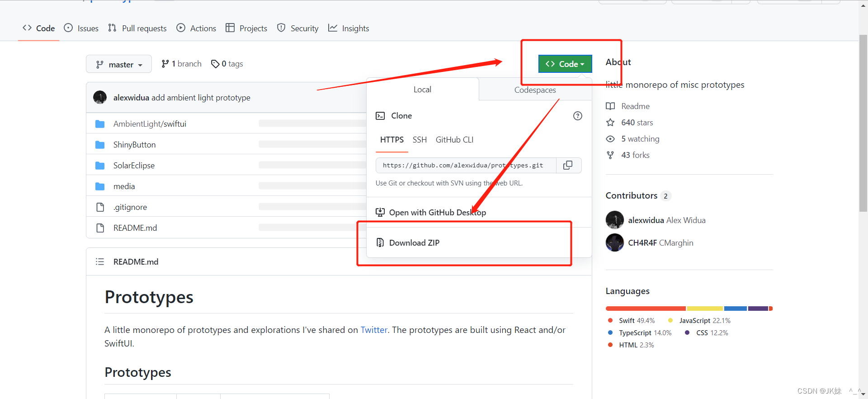
Task: View the Insights tab
Action: [x=349, y=28]
